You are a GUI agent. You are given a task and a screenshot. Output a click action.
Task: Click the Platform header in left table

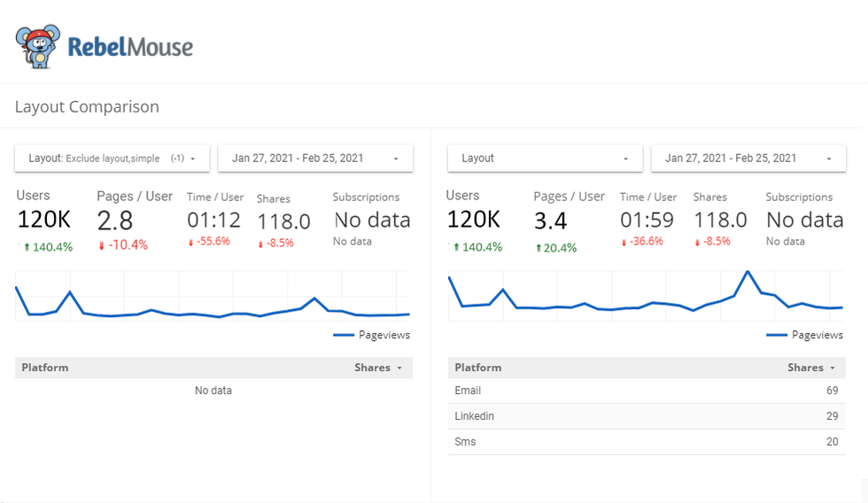[45, 368]
